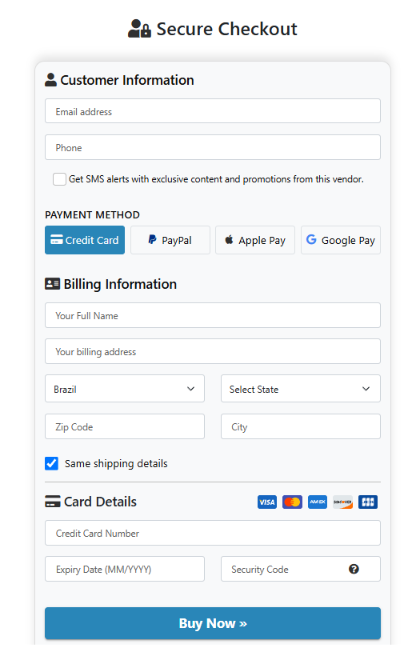Switch to Google Pay payment
This screenshot has height=645, width=405.
[x=340, y=240]
